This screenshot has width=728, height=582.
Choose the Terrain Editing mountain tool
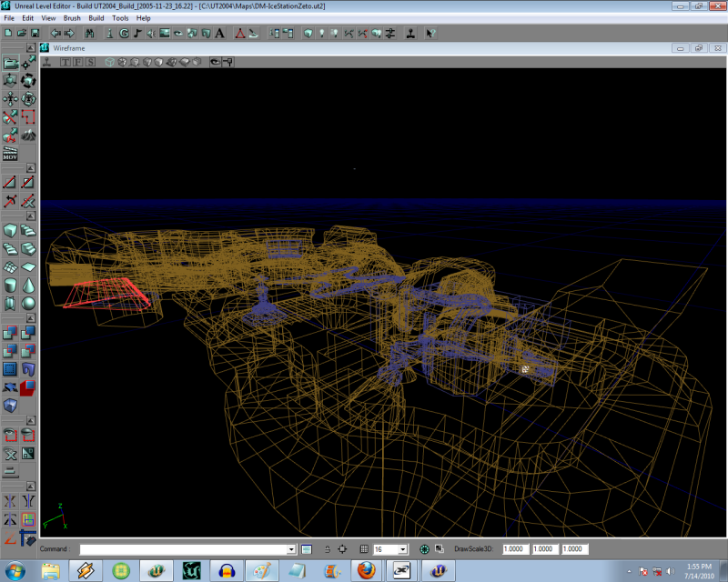28,135
